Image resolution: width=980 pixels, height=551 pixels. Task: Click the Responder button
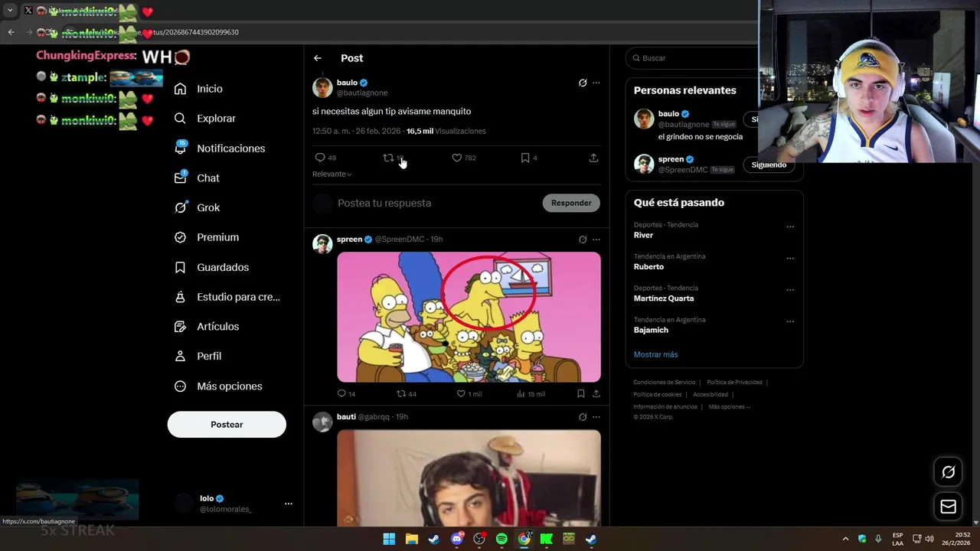[x=571, y=203]
